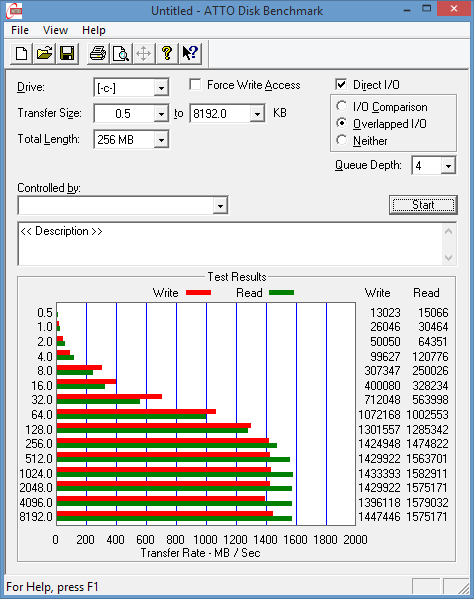Click the four-arrow move icon in toolbar
Screen dimensions: 474x599
pyautogui.click(x=144, y=53)
